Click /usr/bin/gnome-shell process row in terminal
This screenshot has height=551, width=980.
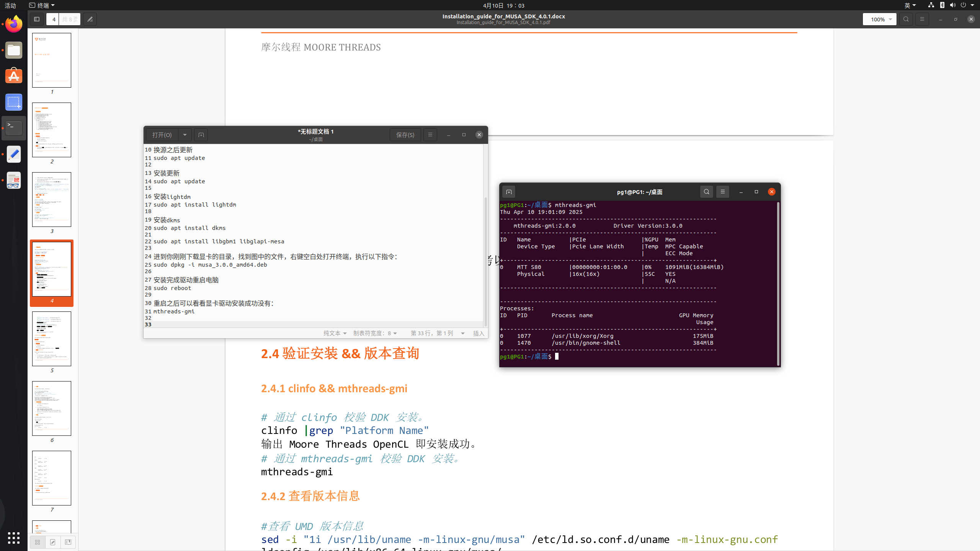(607, 343)
